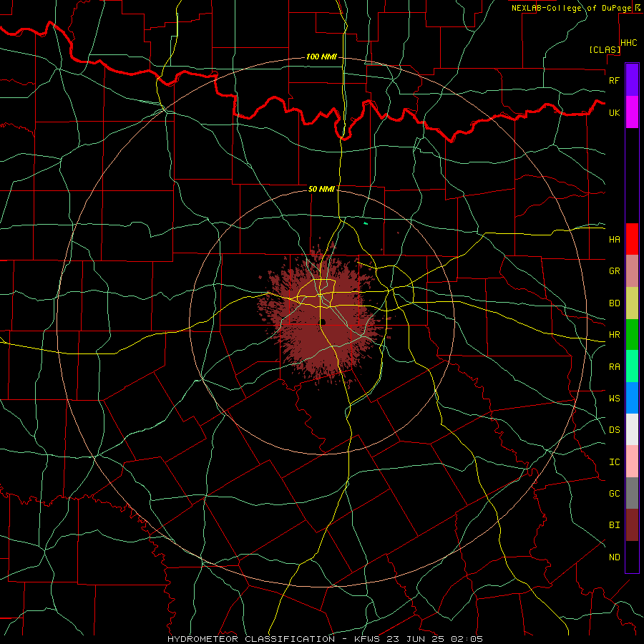Screen dimensions: 644x644
Task: Click the BD yellow legend swatch
Action: click(x=632, y=303)
